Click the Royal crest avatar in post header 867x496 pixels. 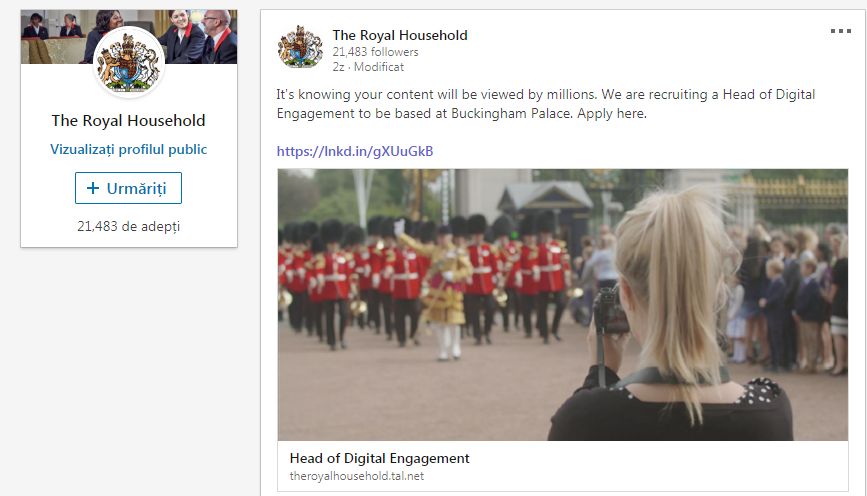pos(300,47)
